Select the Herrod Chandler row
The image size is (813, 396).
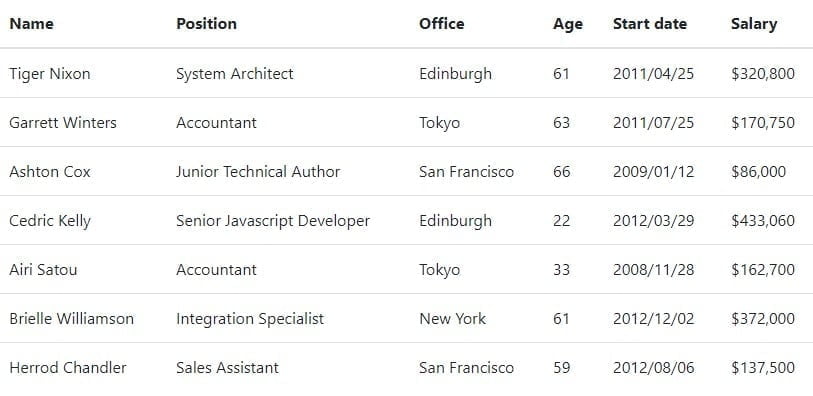pos(406,367)
